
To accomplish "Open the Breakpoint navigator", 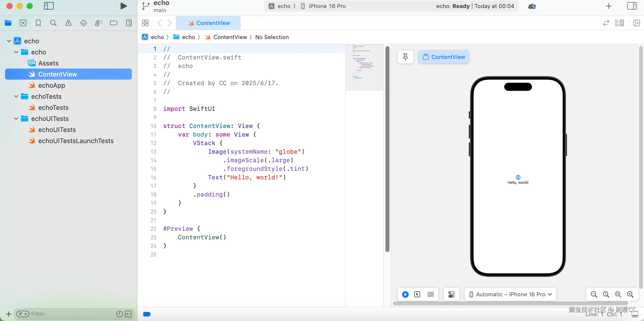I will pos(114,23).
